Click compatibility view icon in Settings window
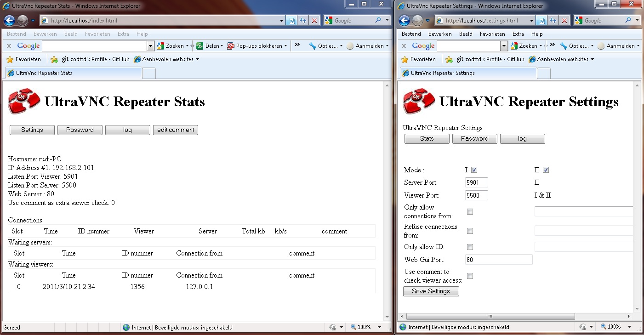This screenshot has height=335, width=644. tap(542, 21)
